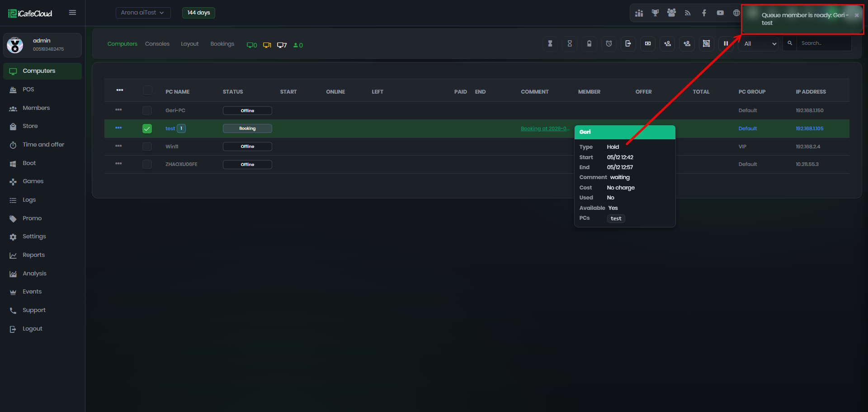This screenshot has height=412, width=868.
Task: Toggle the select-all checkbox in table header
Action: pyautogui.click(x=147, y=90)
